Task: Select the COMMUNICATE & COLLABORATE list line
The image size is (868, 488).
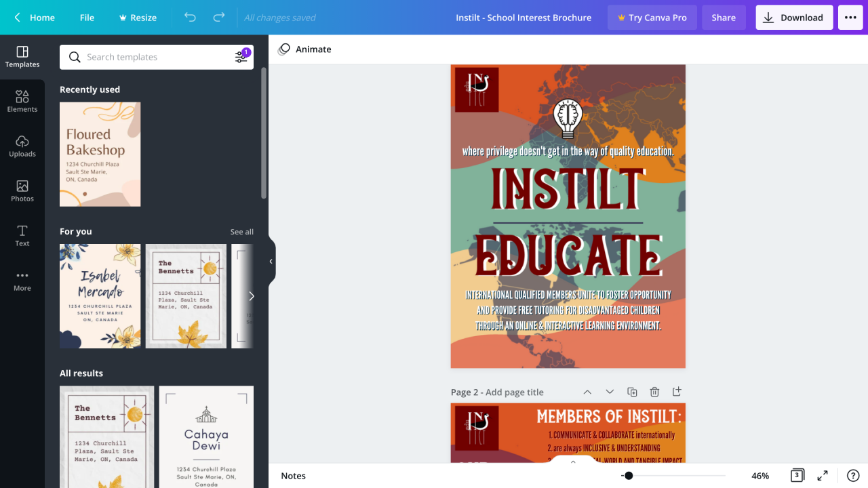Action: click(612, 435)
